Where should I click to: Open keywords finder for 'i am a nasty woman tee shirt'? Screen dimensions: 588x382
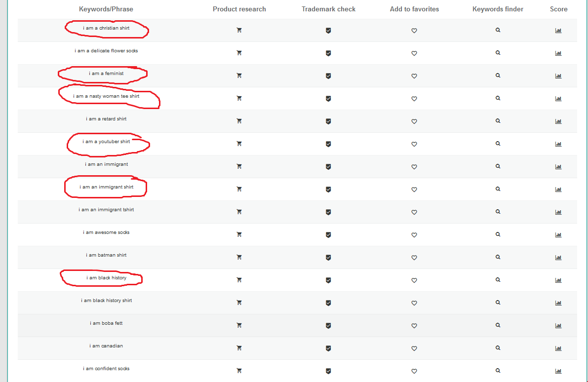(498, 98)
